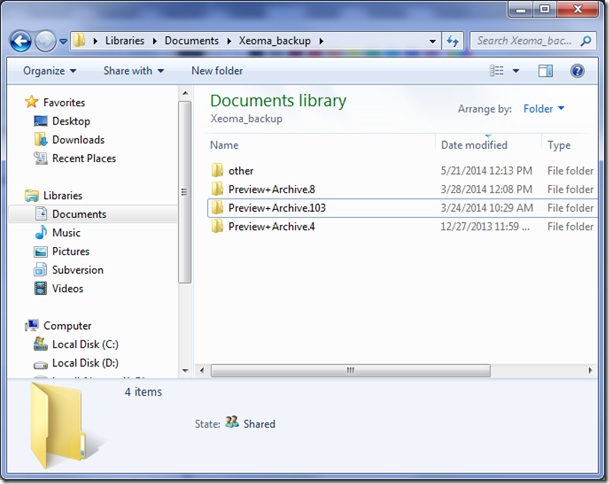Select Xeoma_backup in the address breadcrumb

(275, 40)
